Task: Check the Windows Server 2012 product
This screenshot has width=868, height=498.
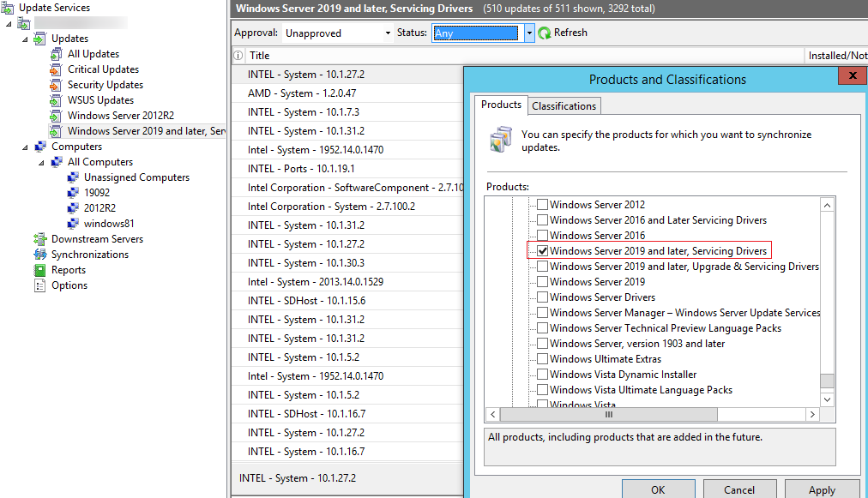Action: (542, 205)
